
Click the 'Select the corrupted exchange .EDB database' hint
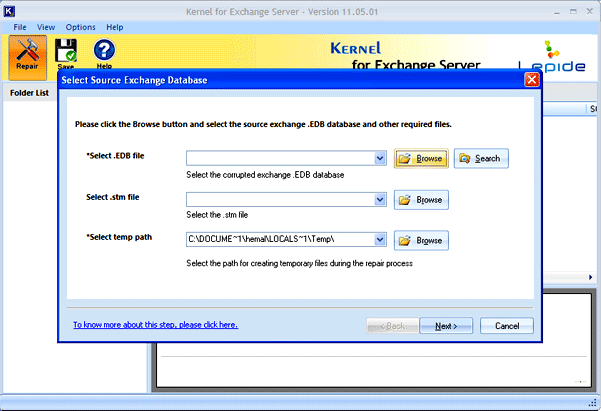click(x=265, y=175)
